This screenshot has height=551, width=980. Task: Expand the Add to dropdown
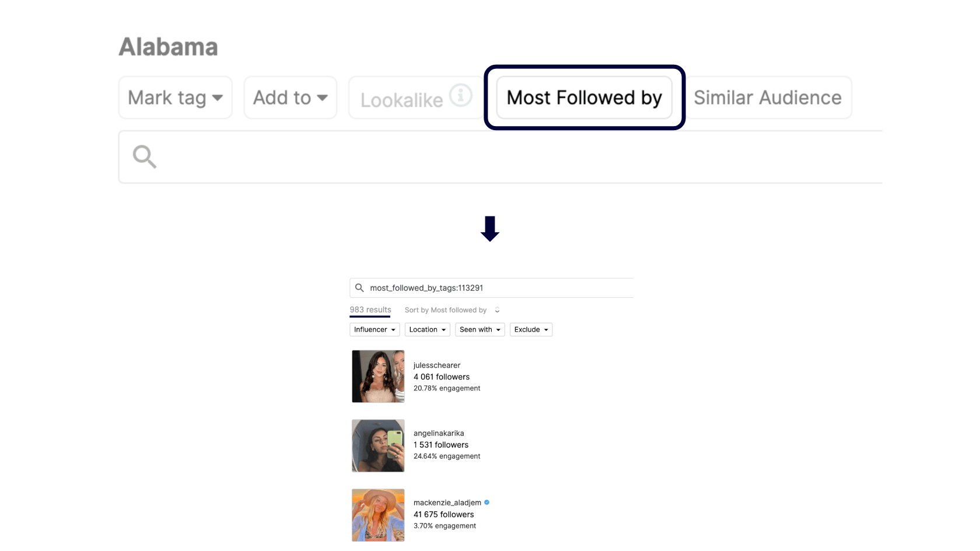click(x=290, y=97)
